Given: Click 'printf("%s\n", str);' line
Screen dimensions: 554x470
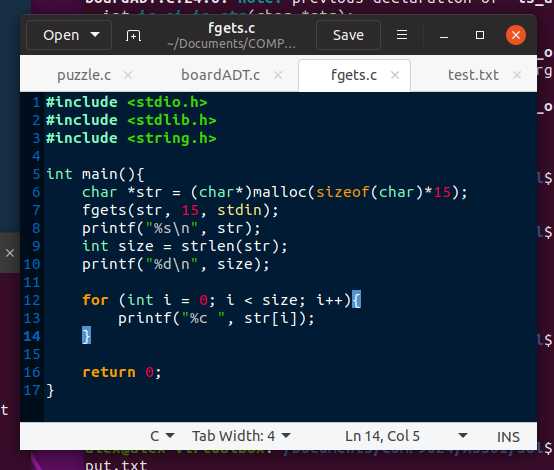Looking at the screenshot, I should tap(171, 228).
